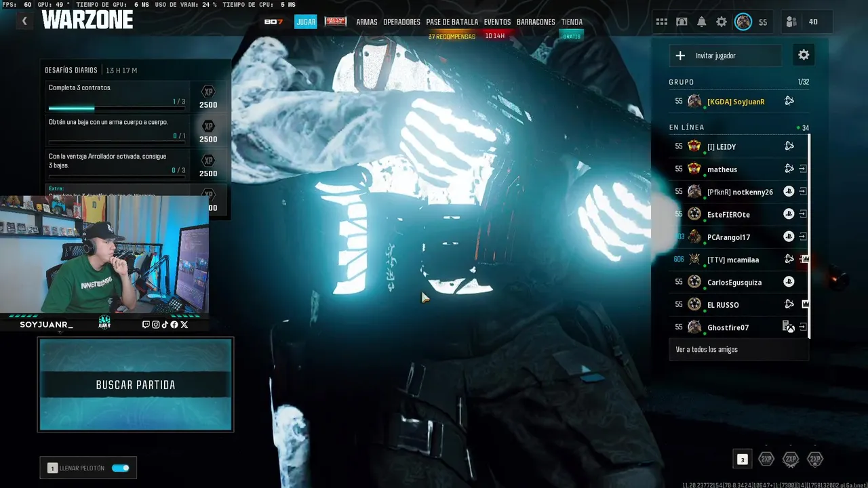Click Ver a todos los amigos

(x=738, y=350)
